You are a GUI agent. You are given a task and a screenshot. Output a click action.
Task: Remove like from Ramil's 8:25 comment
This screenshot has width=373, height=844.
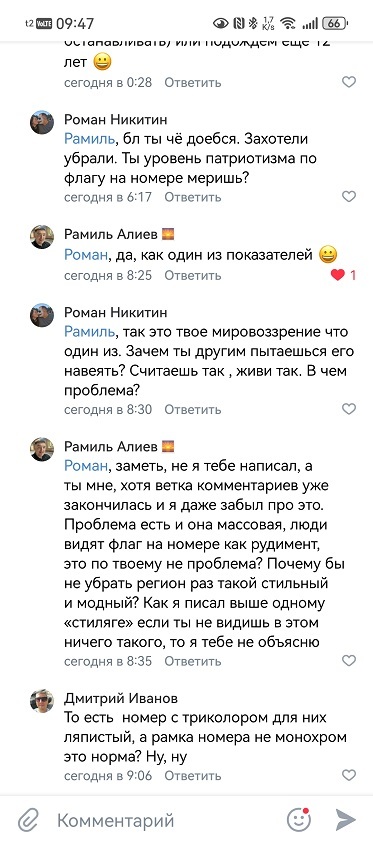pyautogui.click(x=337, y=275)
